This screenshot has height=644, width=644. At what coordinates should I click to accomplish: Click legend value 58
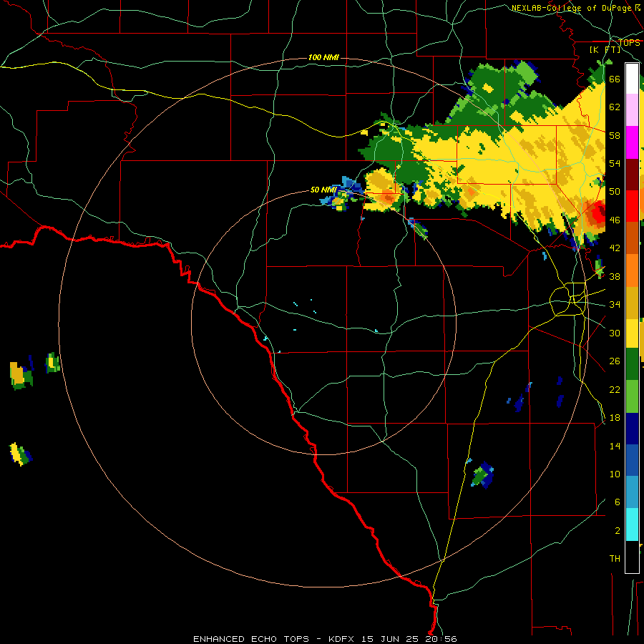[x=615, y=135]
